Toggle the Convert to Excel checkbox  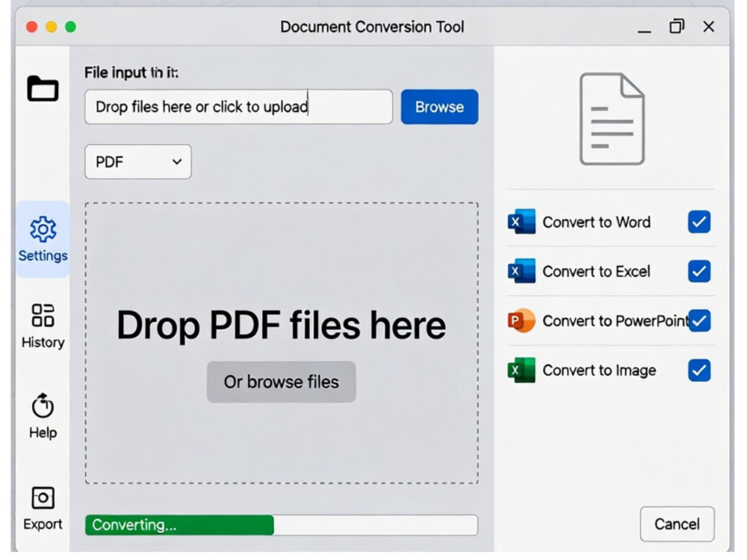click(x=699, y=272)
